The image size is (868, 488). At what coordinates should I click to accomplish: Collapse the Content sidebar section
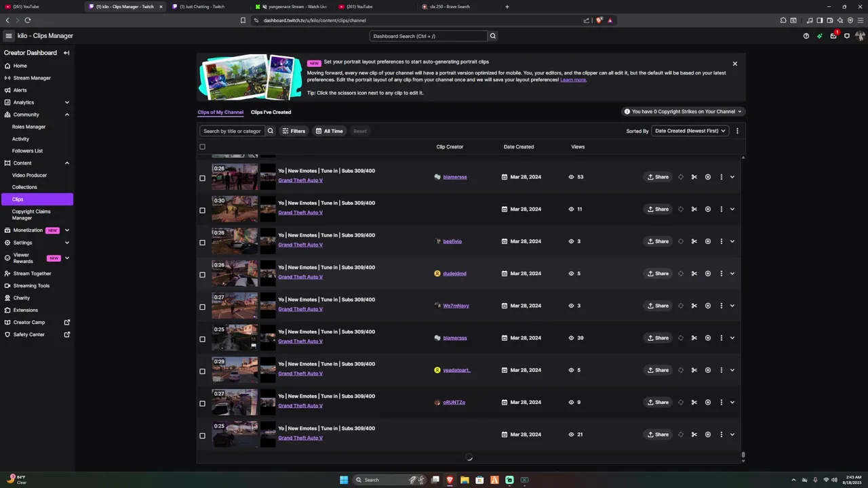[67, 163]
